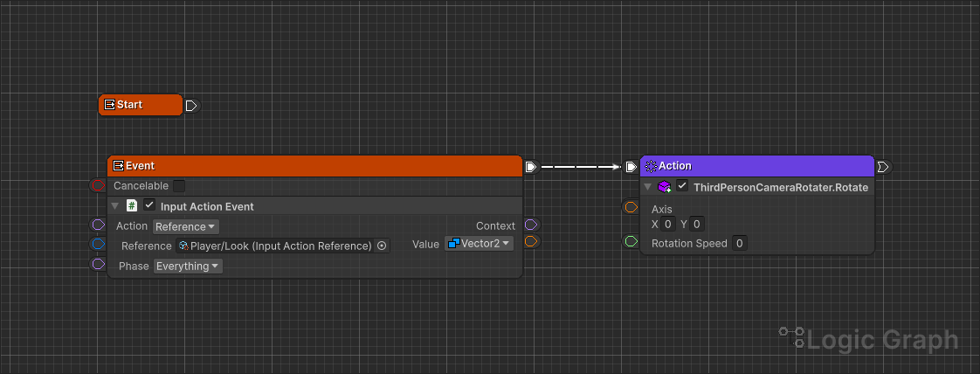Uncheck ThirdPersonCameraRotater.Rotate enabled checkbox

(x=682, y=187)
